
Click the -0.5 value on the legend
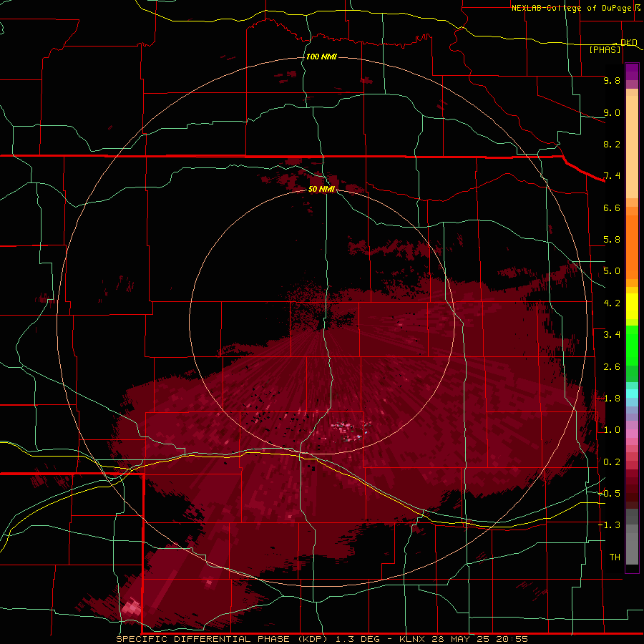point(609,494)
